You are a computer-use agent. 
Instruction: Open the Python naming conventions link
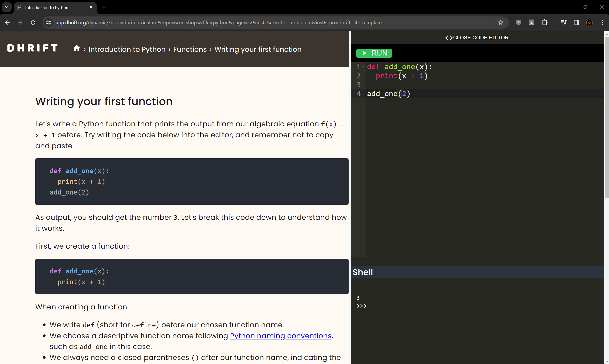click(280, 336)
